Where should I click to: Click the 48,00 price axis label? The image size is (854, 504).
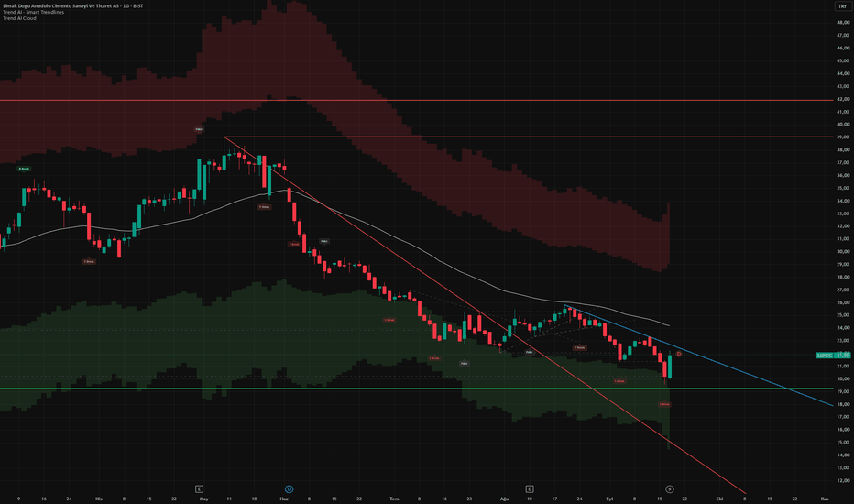pyautogui.click(x=843, y=22)
